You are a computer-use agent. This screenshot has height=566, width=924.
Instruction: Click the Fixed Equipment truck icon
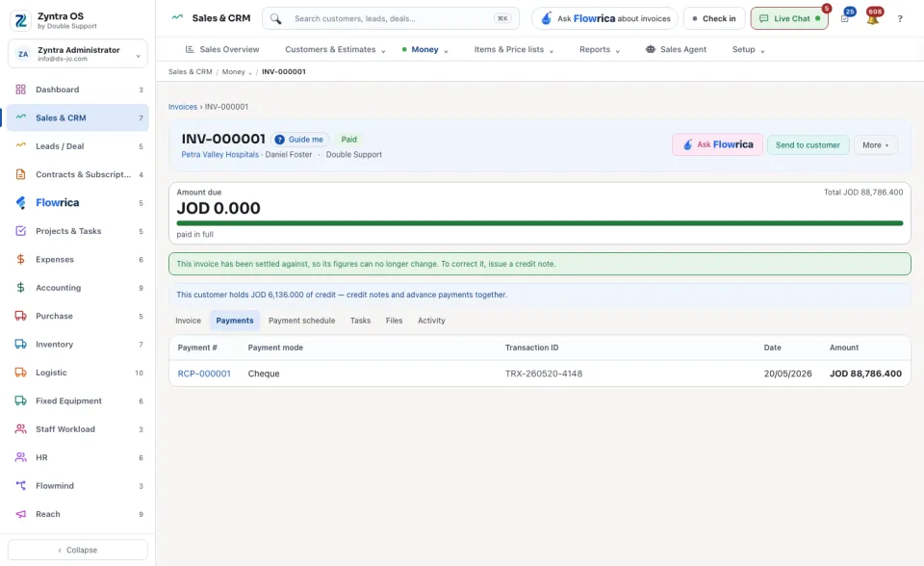20,400
